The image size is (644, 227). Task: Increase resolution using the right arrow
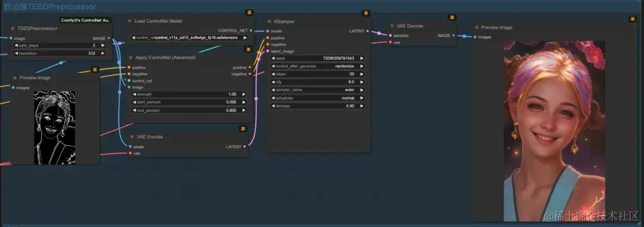103,53
